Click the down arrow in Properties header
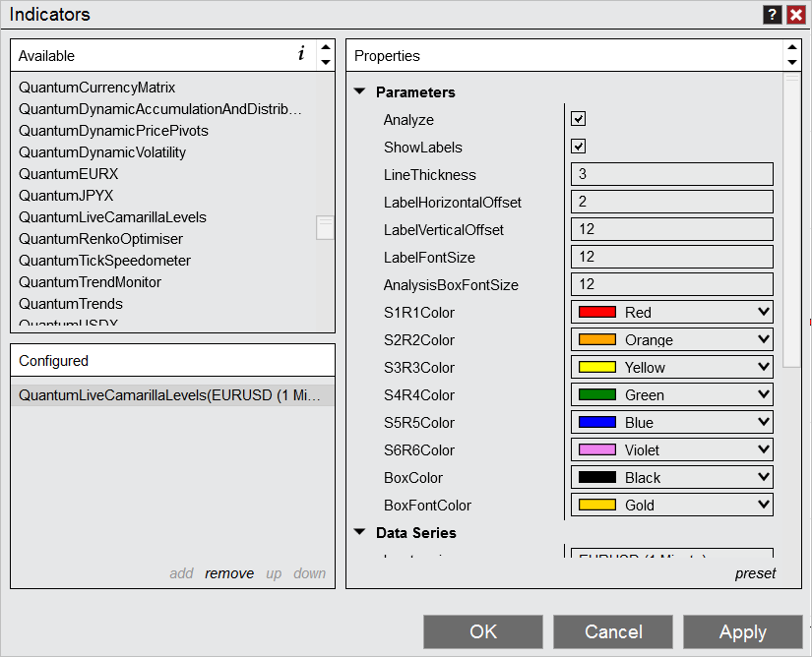 click(x=791, y=62)
